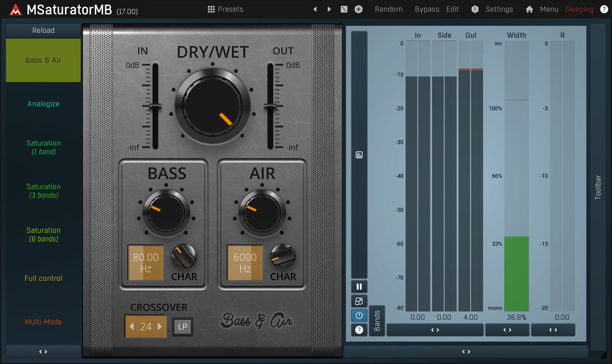Load the next preset with right arrow
This screenshot has width=612, height=364.
329,9
